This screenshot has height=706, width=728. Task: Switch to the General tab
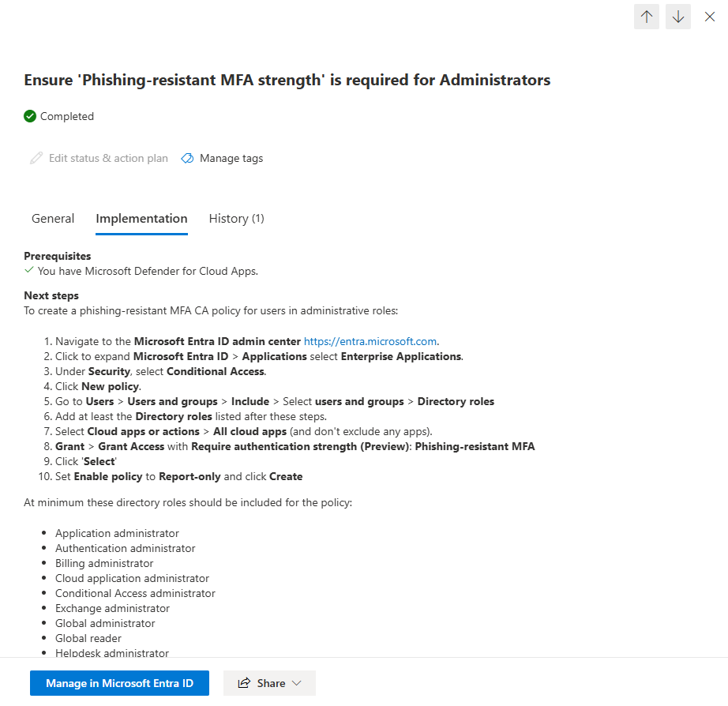53,218
